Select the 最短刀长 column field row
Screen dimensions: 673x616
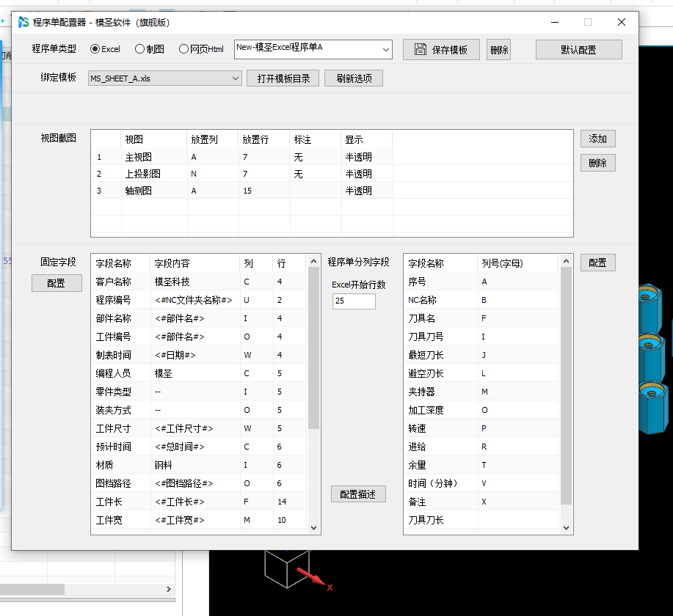pyautogui.click(x=482, y=355)
